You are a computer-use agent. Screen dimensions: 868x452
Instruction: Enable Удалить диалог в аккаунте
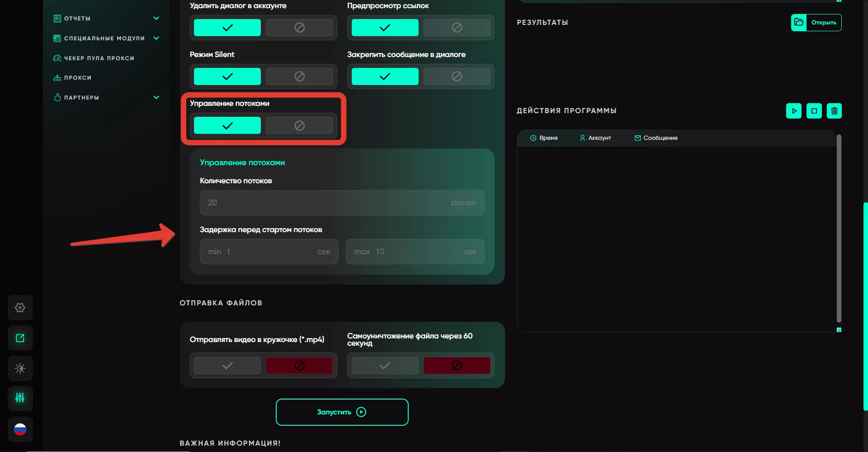(x=227, y=28)
